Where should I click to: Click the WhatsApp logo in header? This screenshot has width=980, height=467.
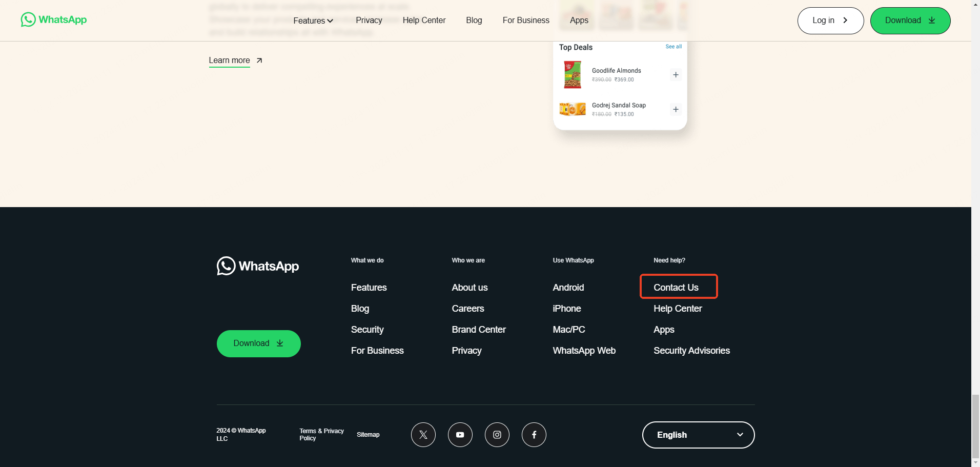click(x=54, y=19)
